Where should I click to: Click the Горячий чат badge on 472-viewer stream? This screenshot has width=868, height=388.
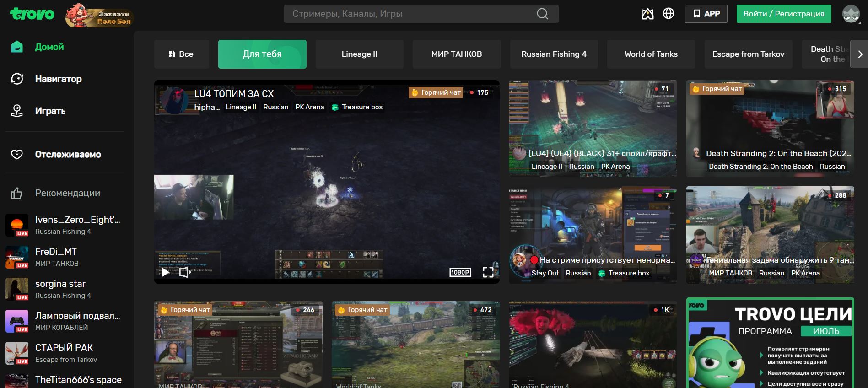point(362,310)
